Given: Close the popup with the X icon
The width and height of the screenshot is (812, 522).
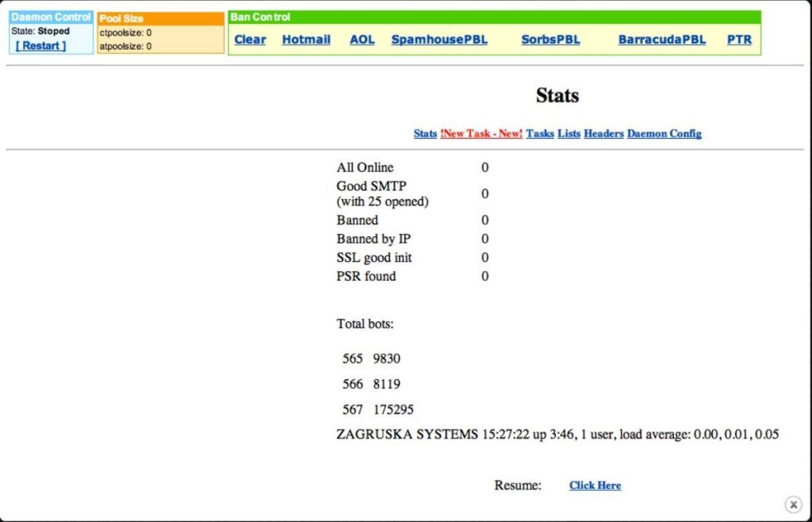Looking at the screenshot, I should 793,505.
